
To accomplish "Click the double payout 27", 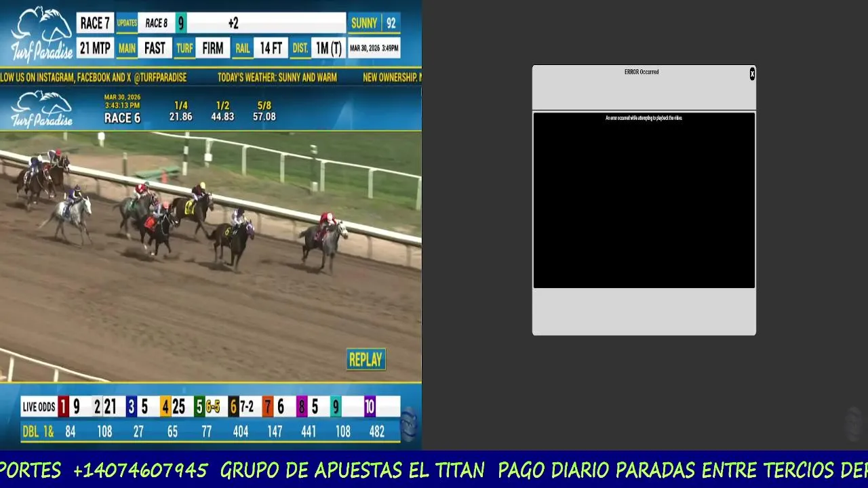I will (138, 432).
